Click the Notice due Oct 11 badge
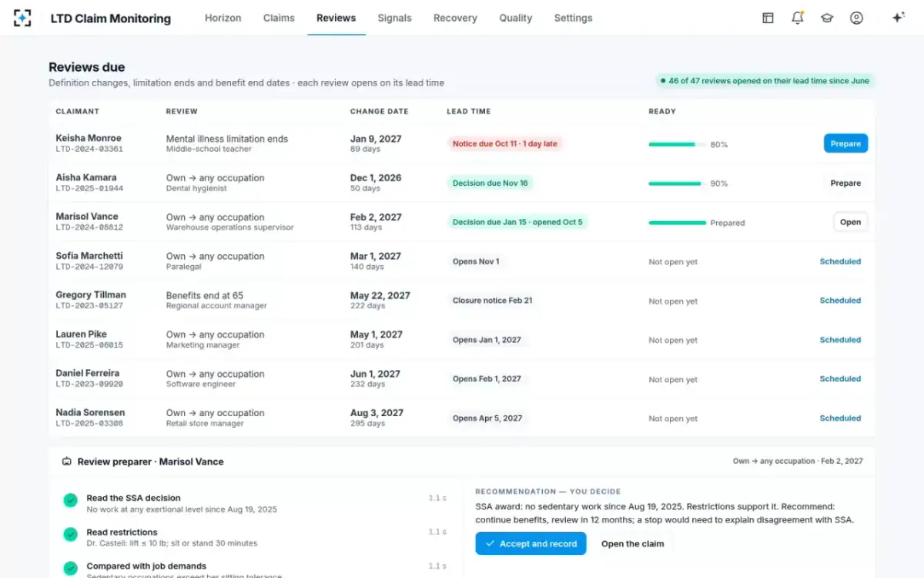Viewport: 924px width, 578px height. tap(504, 143)
